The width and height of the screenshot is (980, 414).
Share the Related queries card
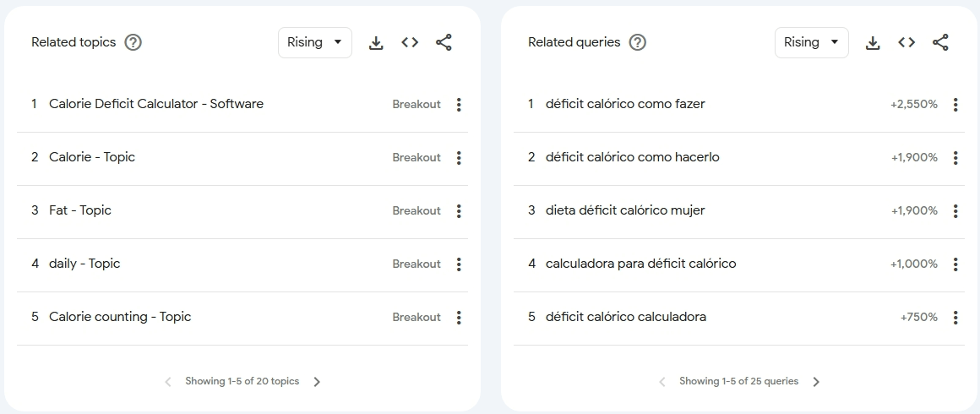point(940,42)
